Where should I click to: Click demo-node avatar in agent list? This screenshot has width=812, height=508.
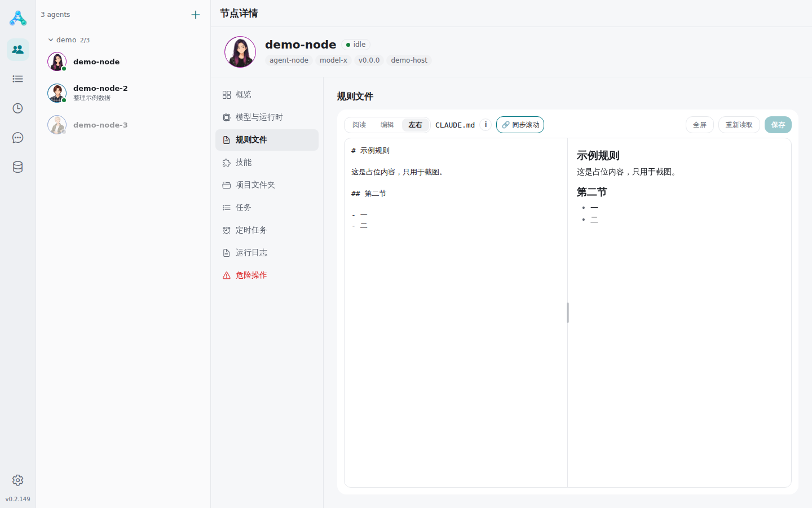coord(57,62)
